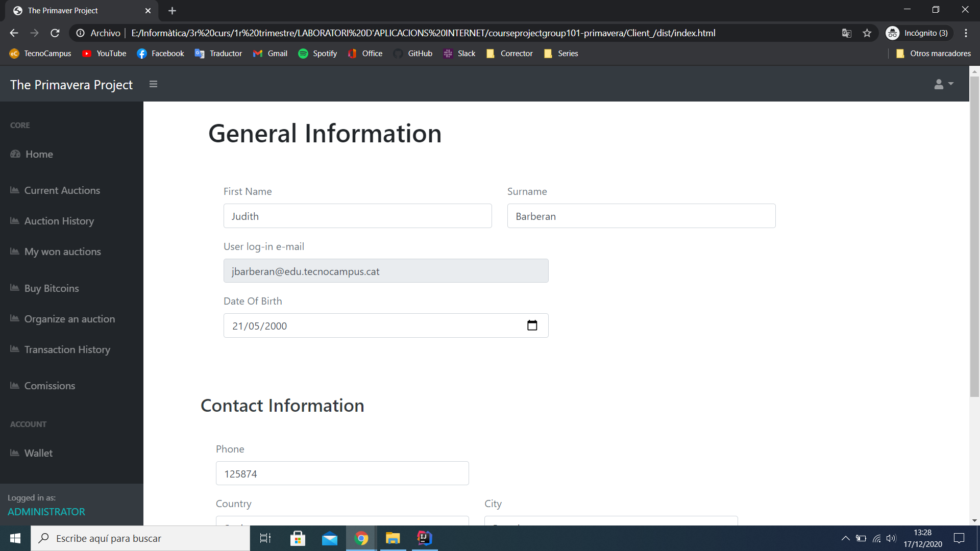Open the user account dropdown arrow
Screen dimensions: 980x551
click(x=950, y=84)
